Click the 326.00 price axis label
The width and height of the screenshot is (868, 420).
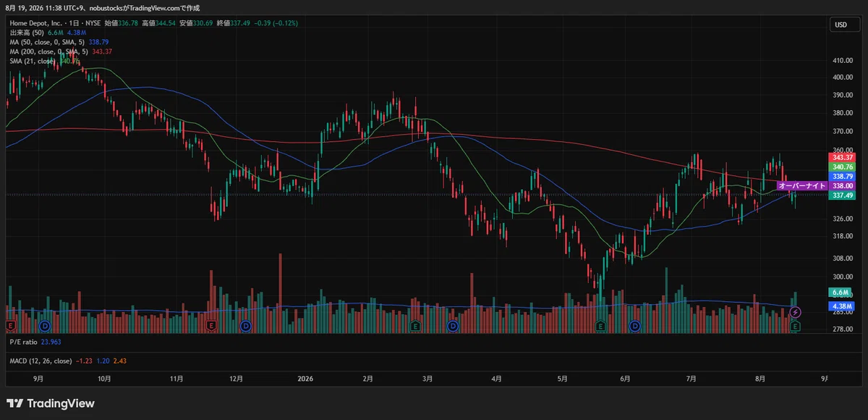pos(843,219)
